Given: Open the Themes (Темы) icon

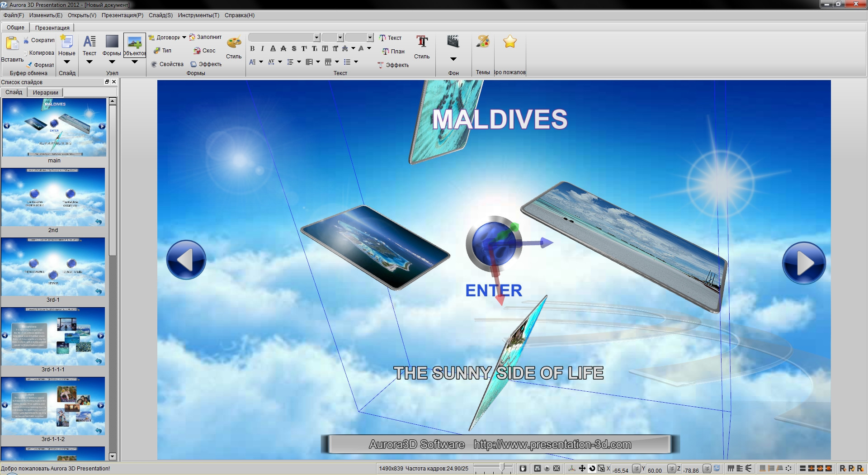Looking at the screenshot, I should tap(483, 42).
